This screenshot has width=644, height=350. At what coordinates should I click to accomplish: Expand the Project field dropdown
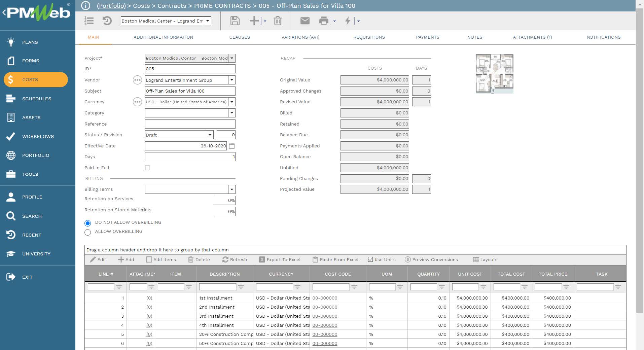(x=232, y=58)
